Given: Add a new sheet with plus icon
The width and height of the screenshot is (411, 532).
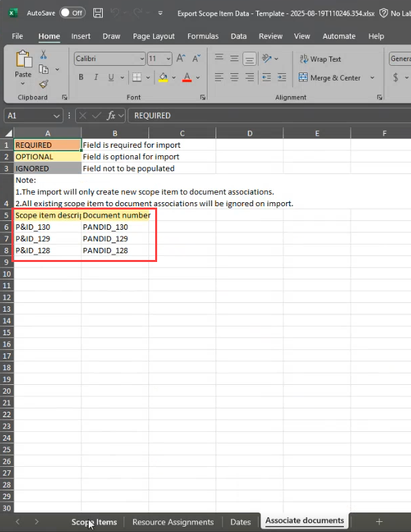Looking at the screenshot, I should 379,522.
